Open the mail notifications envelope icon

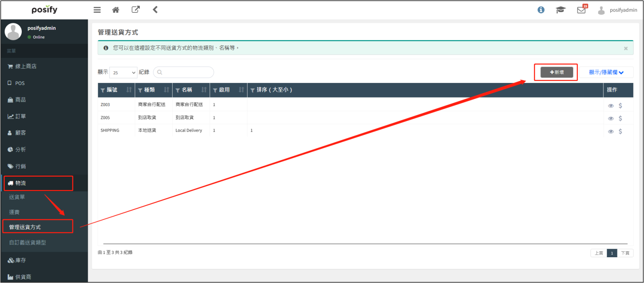[581, 10]
